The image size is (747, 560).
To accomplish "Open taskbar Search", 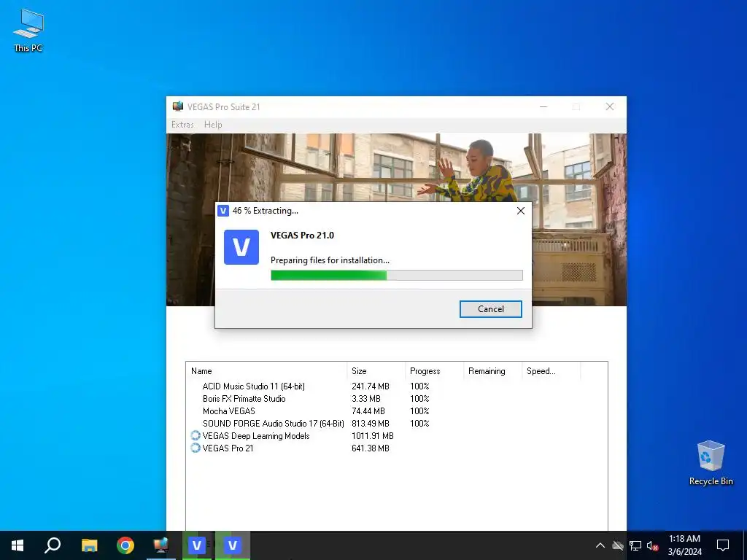I will click(53, 545).
